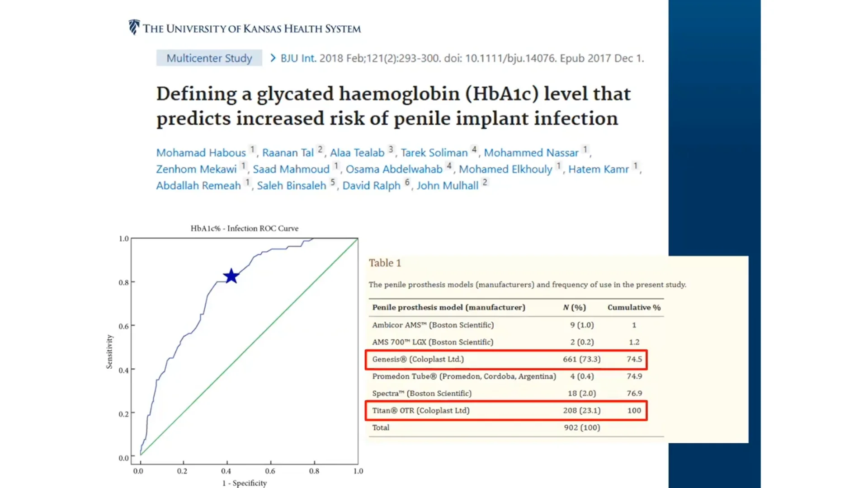This screenshot has height=488, width=868.
Task: Open author Abdallah Remeah link
Action: [198, 186]
